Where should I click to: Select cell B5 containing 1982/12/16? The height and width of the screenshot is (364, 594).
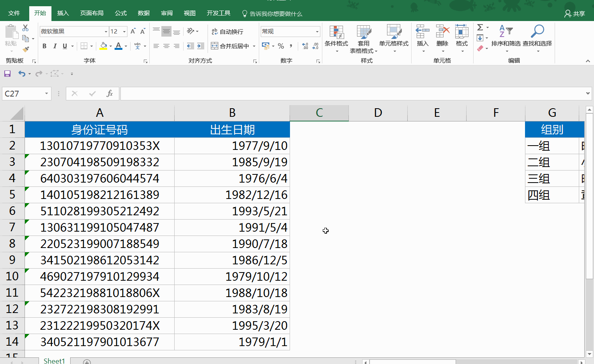pyautogui.click(x=232, y=195)
